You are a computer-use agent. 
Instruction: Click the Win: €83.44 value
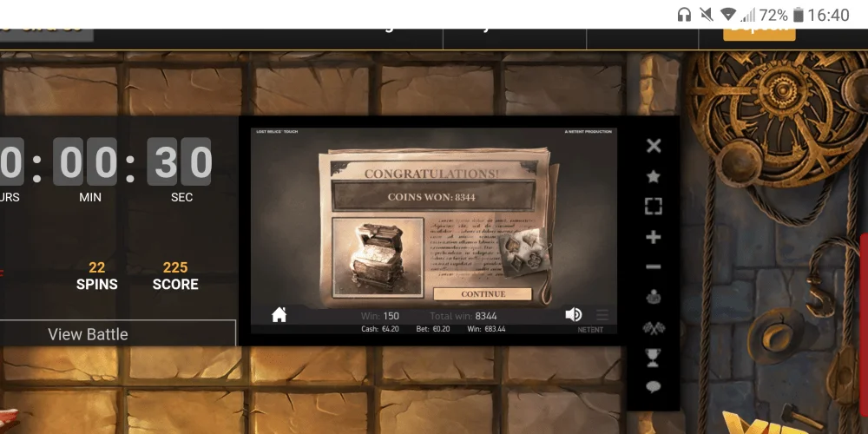pos(486,329)
